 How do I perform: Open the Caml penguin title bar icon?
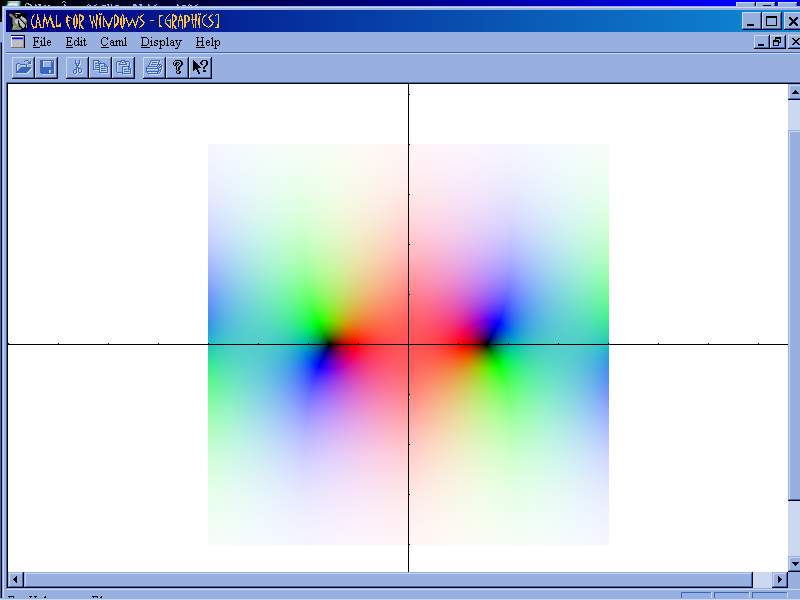tap(18, 21)
